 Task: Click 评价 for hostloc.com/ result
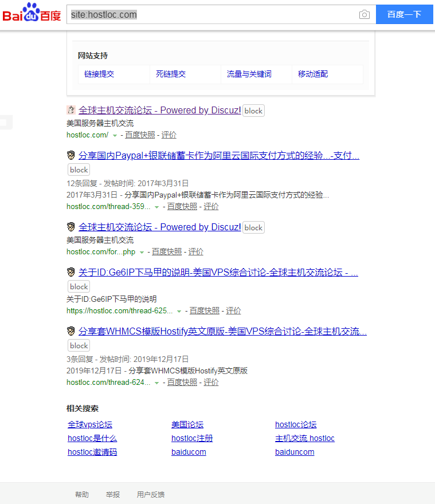(169, 135)
